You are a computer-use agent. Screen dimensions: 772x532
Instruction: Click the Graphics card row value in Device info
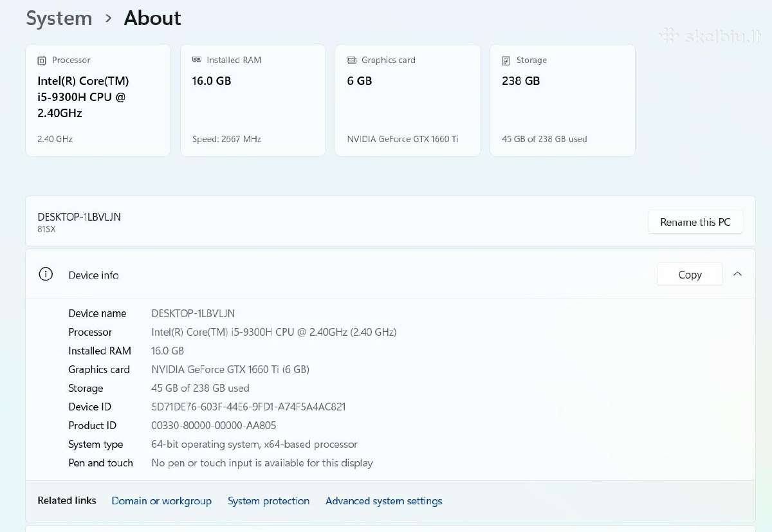point(230,369)
